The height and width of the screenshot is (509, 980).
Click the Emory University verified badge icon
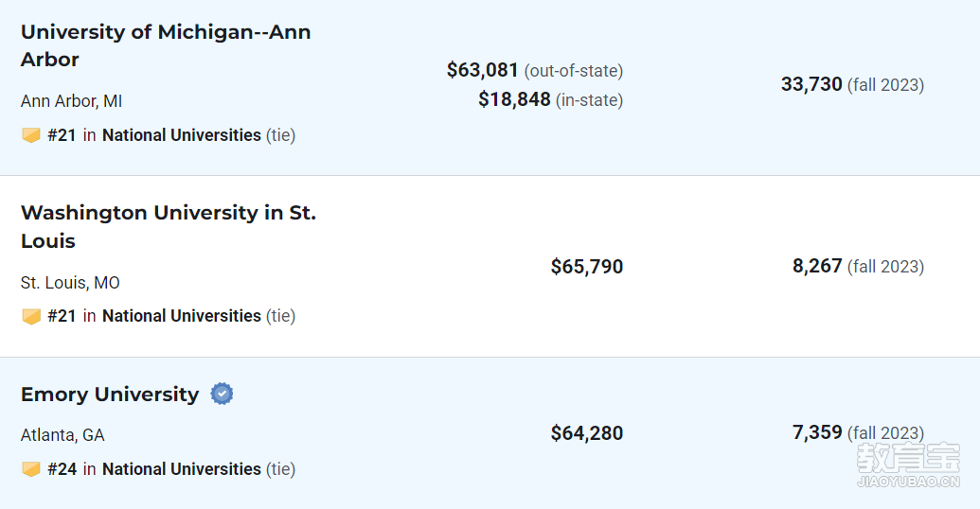[222, 395]
